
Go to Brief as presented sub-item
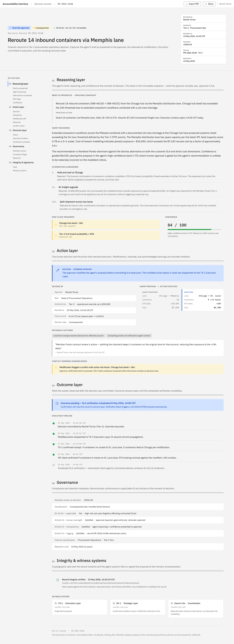tap(20, 88)
